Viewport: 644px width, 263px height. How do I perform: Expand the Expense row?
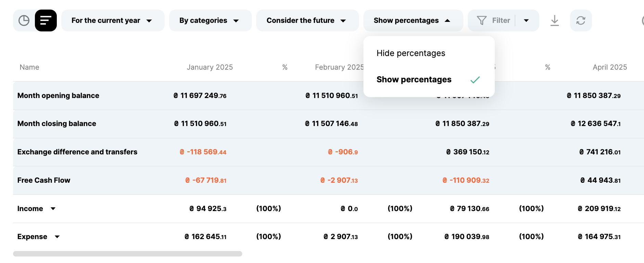57,237
